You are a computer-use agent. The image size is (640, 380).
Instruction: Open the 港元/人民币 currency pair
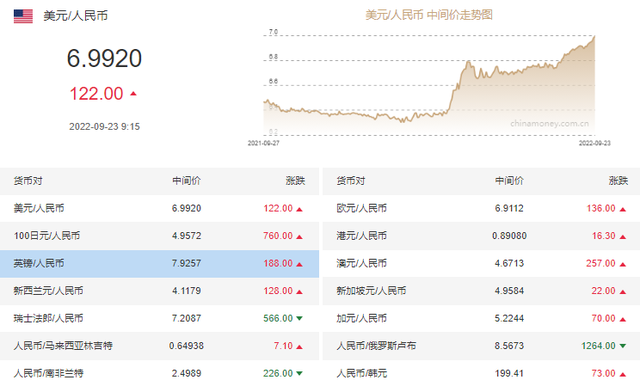pyautogui.click(x=481, y=236)
